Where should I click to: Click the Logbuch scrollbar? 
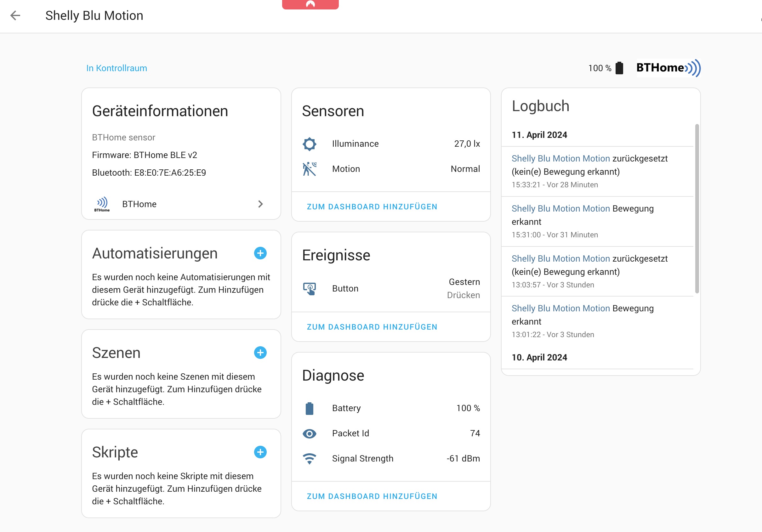[x=697, y=208]
